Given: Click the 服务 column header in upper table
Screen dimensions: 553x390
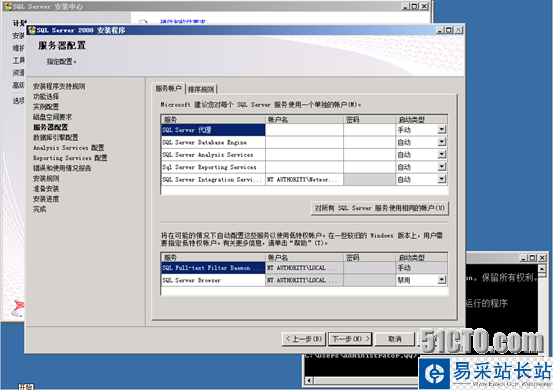Looking at the screenshot, I should point(213,119).
